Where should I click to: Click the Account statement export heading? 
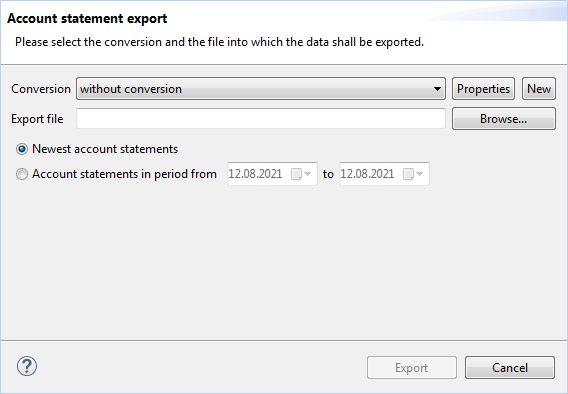(87, 18)
